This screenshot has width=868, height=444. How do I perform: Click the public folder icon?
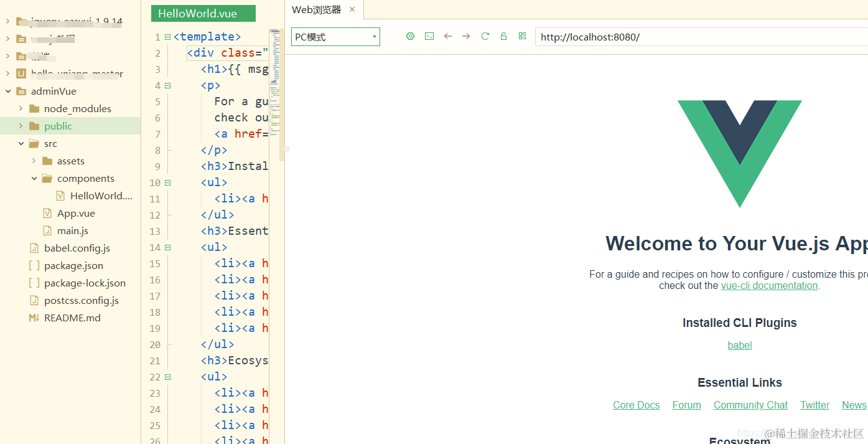[x=34, y=126]
